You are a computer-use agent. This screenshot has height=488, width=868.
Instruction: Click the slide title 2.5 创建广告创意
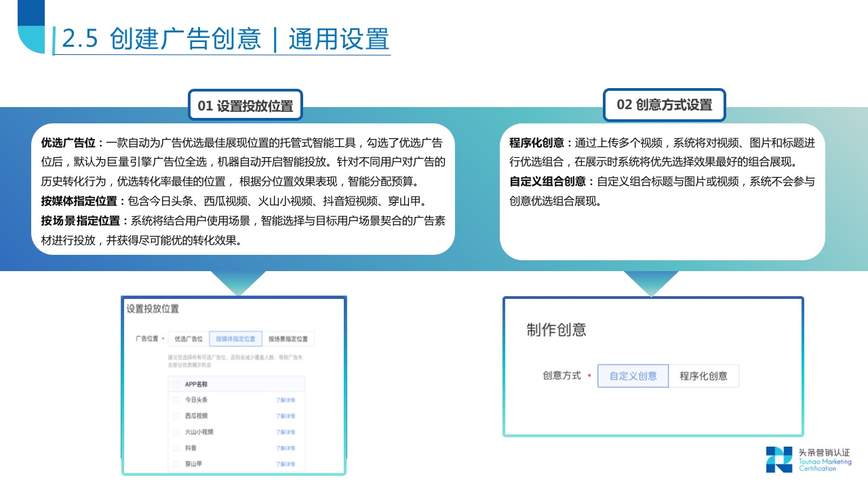click(x=161, y=39)
